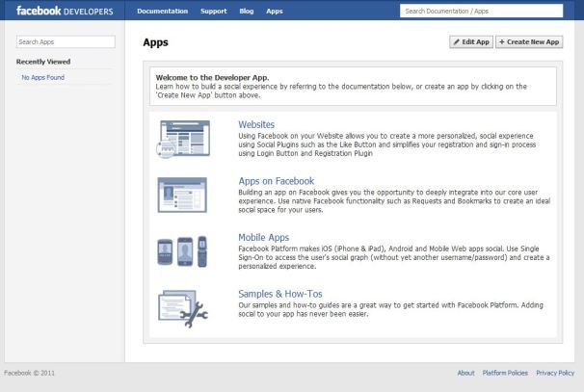Screen dimensions: 584x392
Task: Select Apps in the top navigation
Action: click(275, 12)
